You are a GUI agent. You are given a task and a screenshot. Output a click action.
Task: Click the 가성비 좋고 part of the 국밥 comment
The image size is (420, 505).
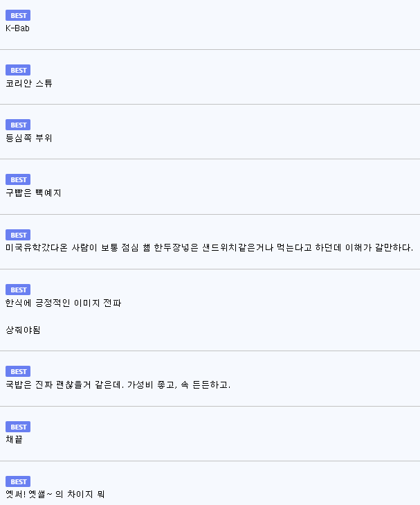pos(152,385)
